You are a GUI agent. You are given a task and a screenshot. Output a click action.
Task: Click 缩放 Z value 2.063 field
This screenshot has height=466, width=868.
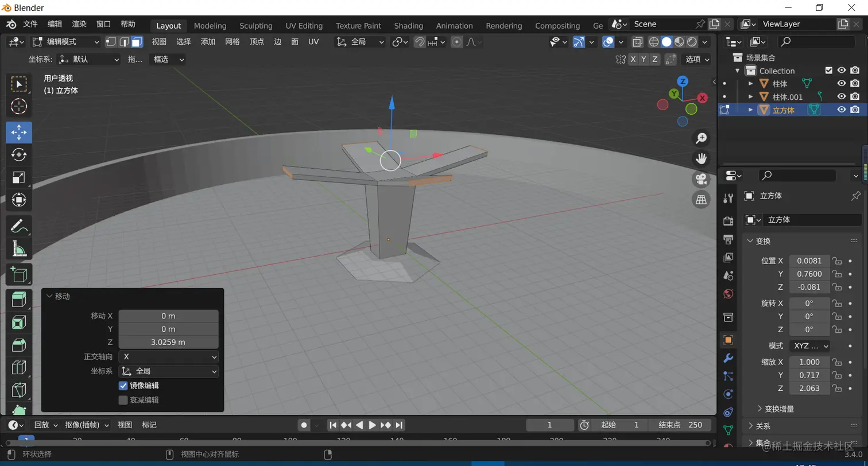[x=809, y=389]
